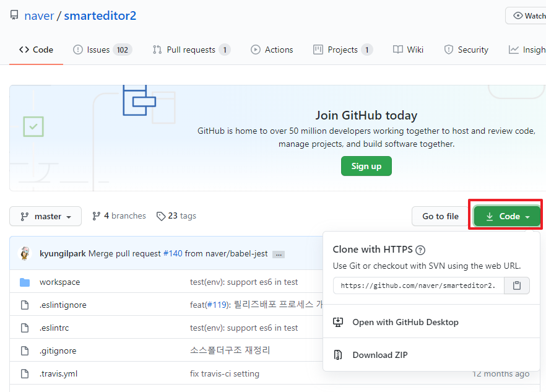Click the Sign up button
The width and height of the screenshot is (546, 392).
tap(366, 166)
